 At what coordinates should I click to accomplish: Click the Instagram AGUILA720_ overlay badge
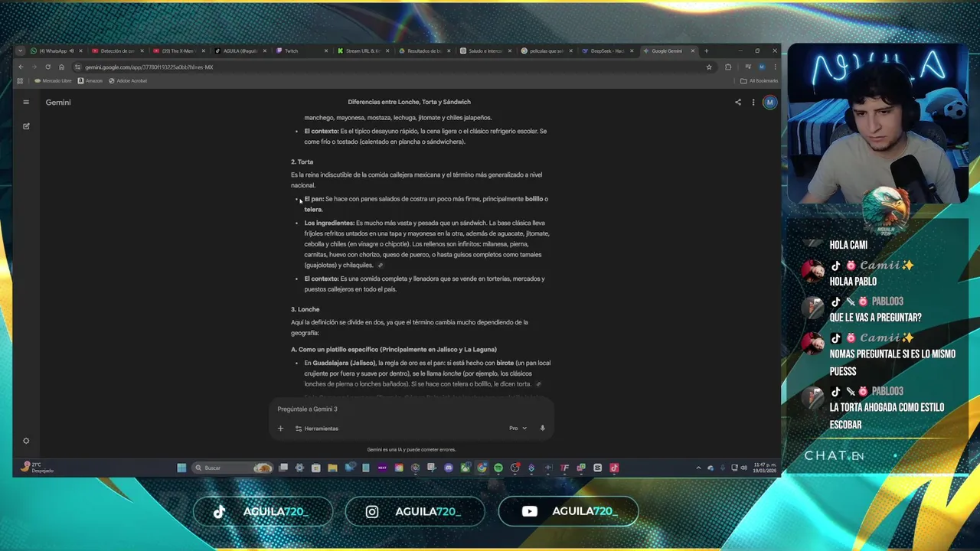(415, 512)
